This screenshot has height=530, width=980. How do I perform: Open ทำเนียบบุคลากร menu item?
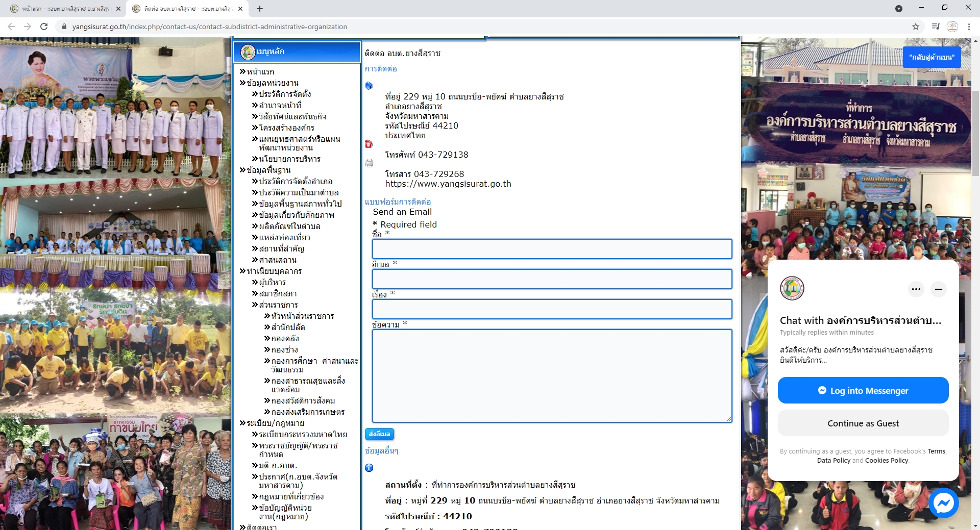pos(274,271)
